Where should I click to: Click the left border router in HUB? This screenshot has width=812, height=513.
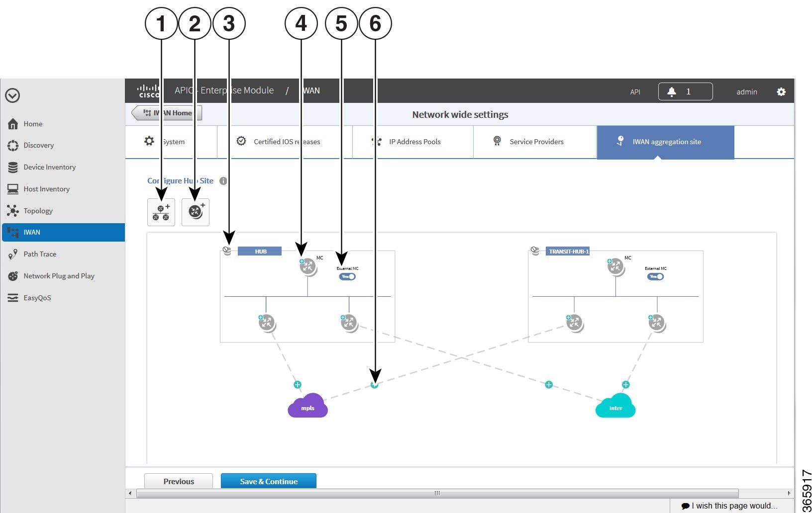[267, 323]
